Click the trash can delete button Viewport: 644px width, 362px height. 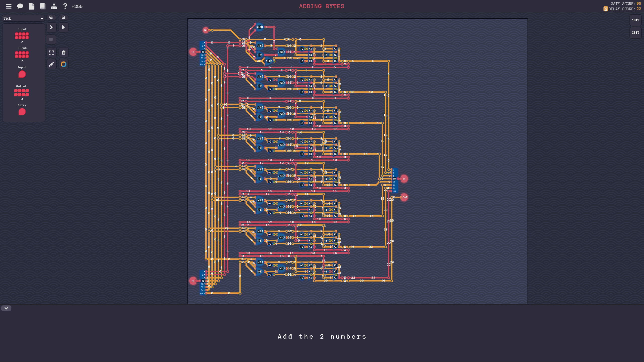tap(64, 52)
